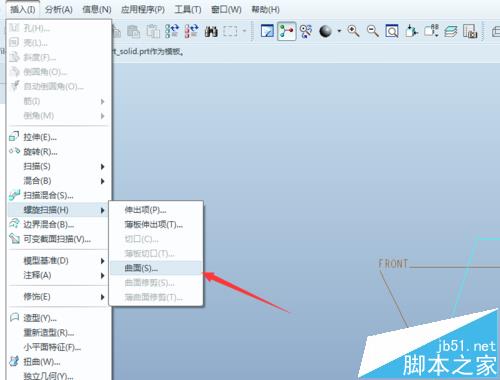Viewport: 500px width, 380px height.
Task: Open the appearance gallery dropdown arrow
Action: (x=339, y=31)
